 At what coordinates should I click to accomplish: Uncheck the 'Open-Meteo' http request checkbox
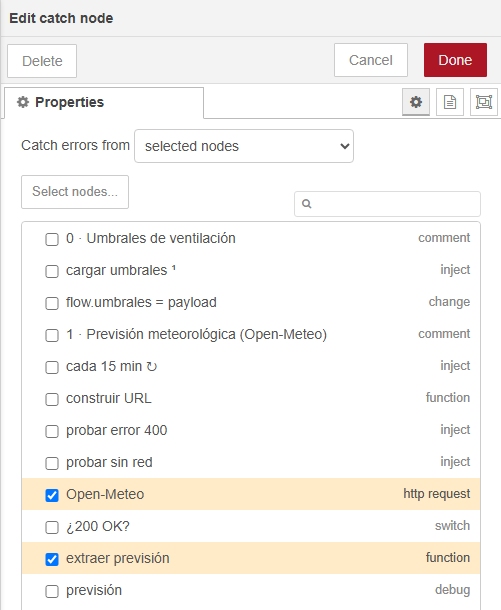pyautogui.click(x=52, y=495)
